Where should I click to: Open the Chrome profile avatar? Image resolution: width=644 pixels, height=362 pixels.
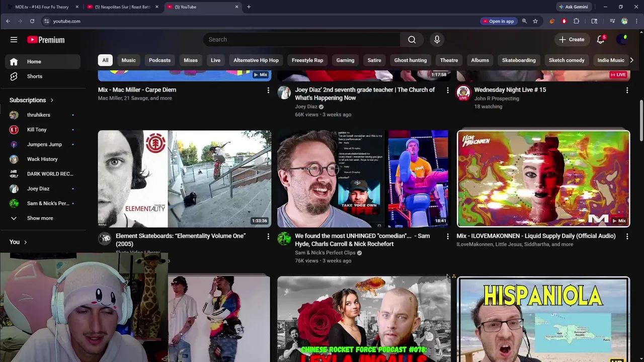point(624,21)
